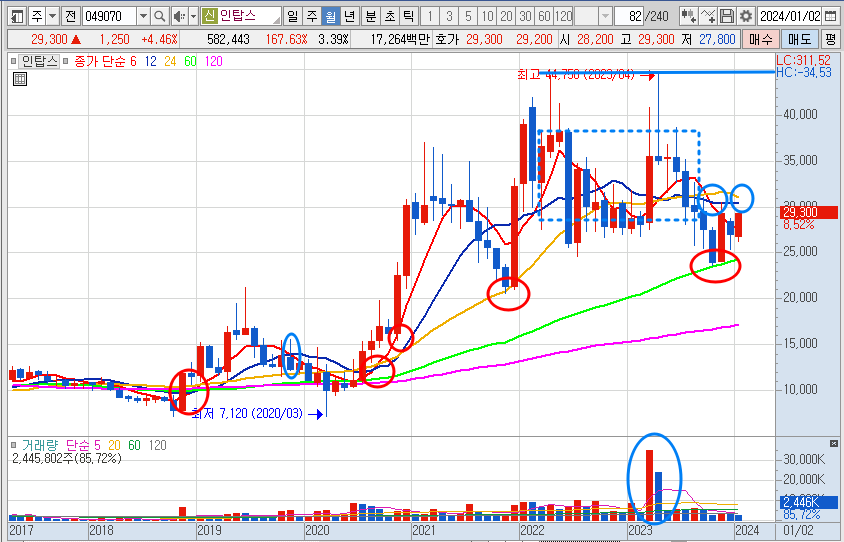
Task: Select the 5 interval button
Action: pos(468,16)
